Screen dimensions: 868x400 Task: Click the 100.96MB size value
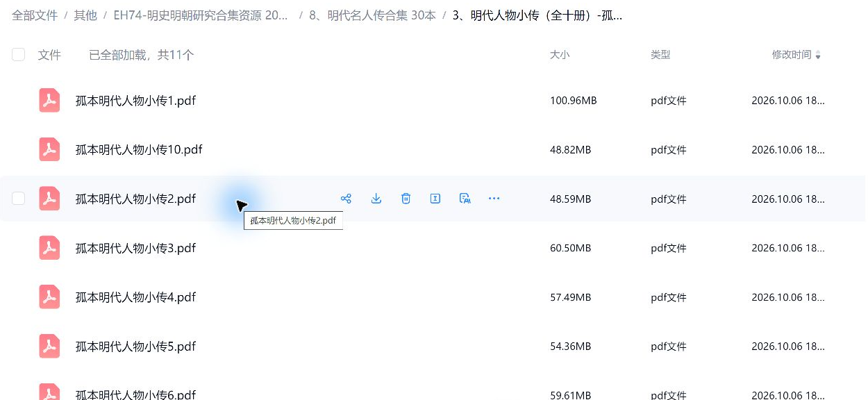574,101
